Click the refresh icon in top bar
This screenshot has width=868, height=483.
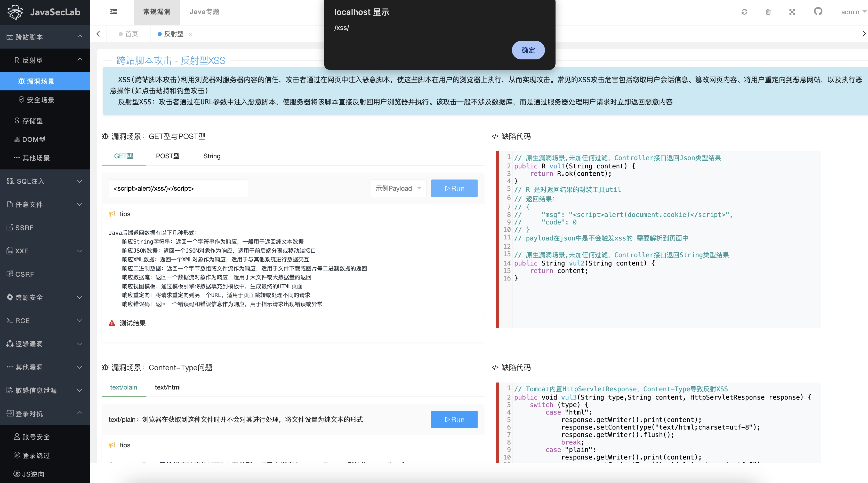point(744,12)
